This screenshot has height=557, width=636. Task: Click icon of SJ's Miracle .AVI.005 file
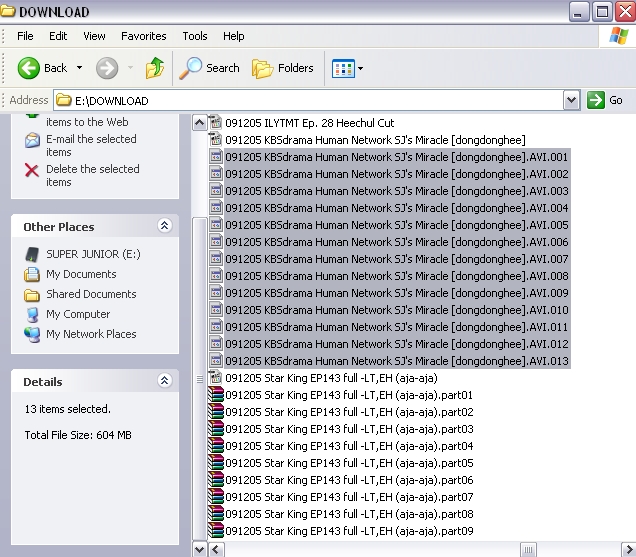(215, 225)
